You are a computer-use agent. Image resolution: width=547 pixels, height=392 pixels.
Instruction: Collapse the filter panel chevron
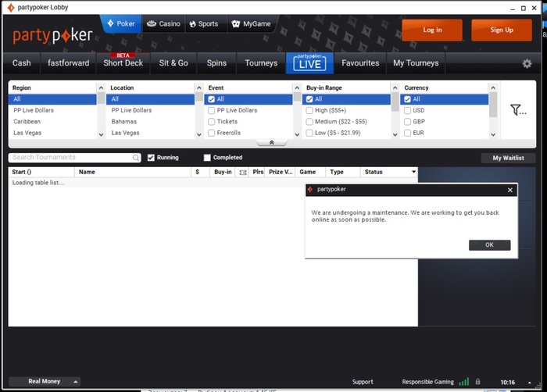click(x=272, y=143)
